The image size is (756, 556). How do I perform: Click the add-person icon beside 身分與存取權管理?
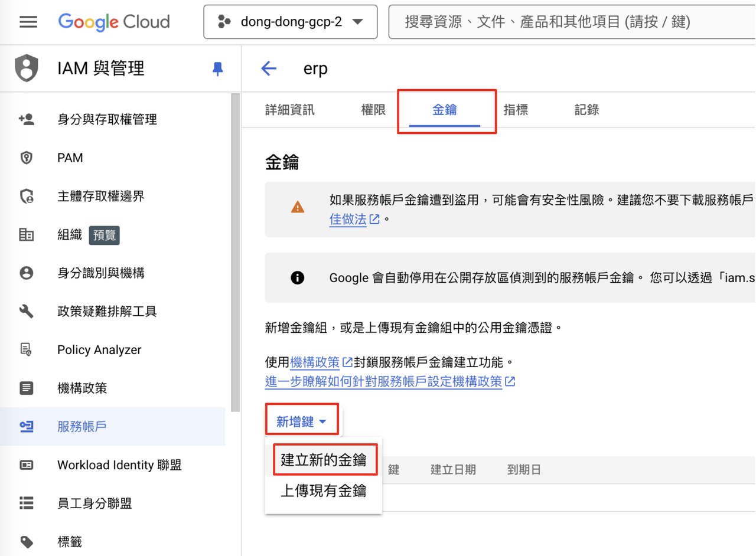tap(27, 120)
